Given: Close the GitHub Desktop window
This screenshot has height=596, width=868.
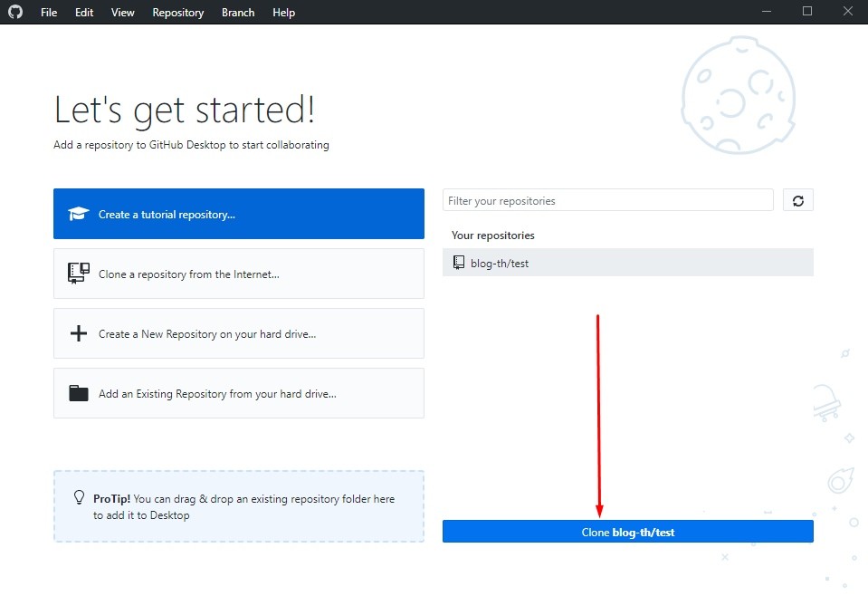Looking at the screenshot, I should (847, 12).
